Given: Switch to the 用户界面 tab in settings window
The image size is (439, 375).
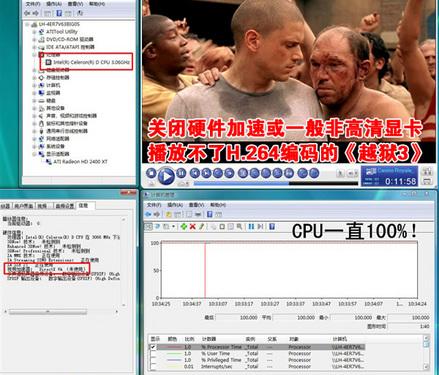Looking at the screenshot, I should coord(24,206).
